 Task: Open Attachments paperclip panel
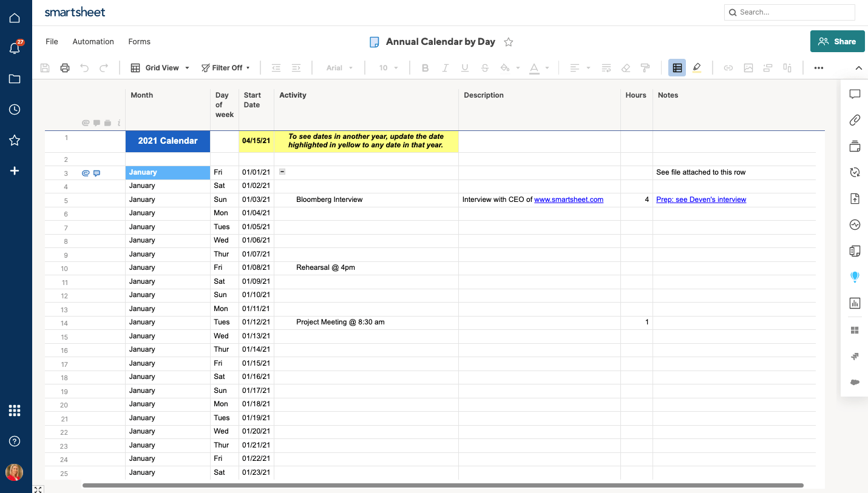point(855,120)
